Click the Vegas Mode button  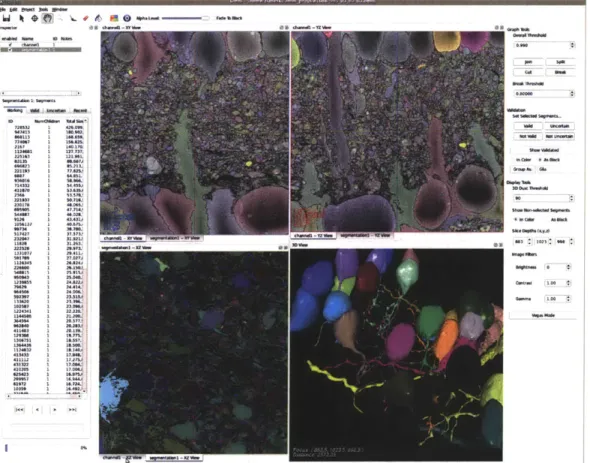click(x=543, y=315)
